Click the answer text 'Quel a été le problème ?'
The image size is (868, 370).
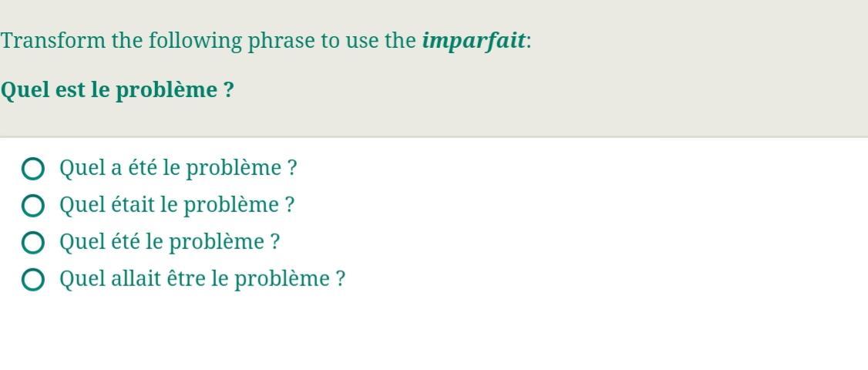pos(178,168)
